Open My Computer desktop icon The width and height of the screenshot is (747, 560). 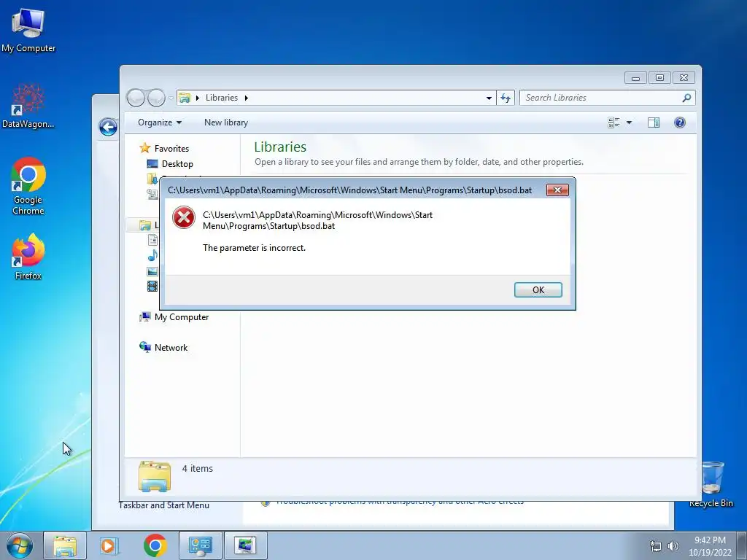coord(28,29)
